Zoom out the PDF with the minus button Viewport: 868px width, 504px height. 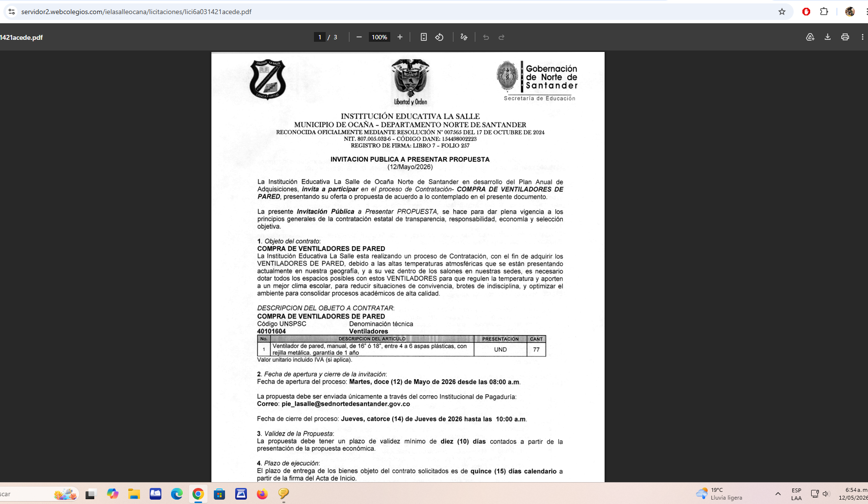(359, 37)
